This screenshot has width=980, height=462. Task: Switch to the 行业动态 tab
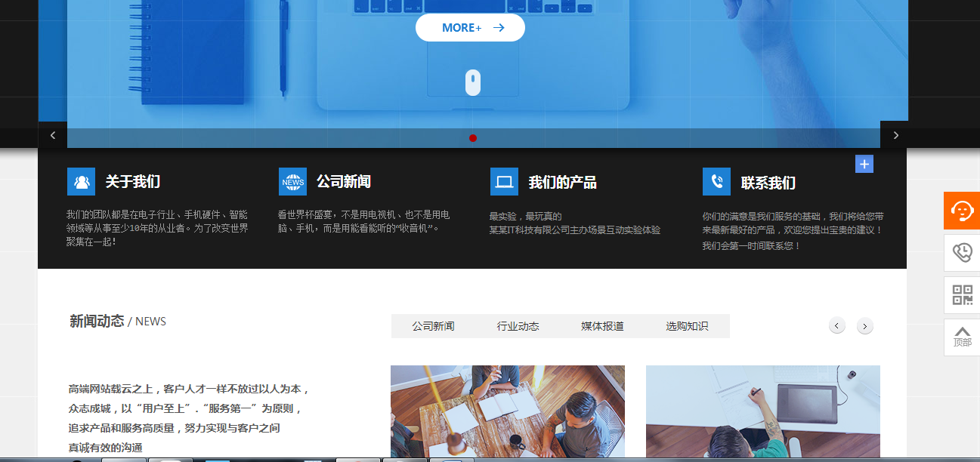[x=518, y=326]
